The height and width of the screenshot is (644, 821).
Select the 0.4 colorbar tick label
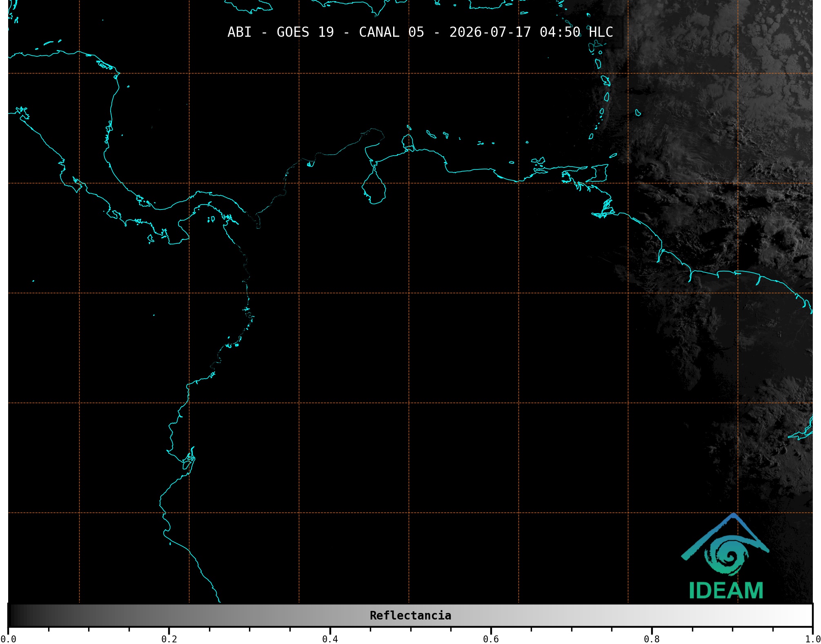pos(330,639)
